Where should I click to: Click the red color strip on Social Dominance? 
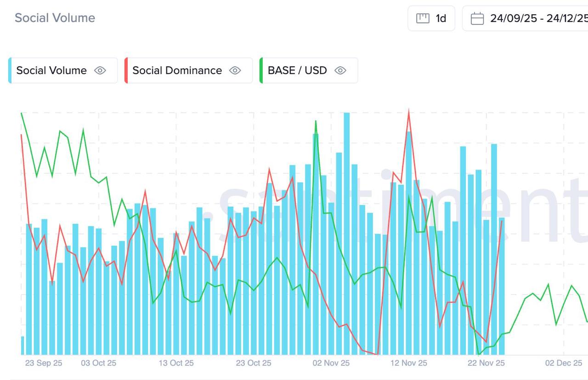point(126,70)
